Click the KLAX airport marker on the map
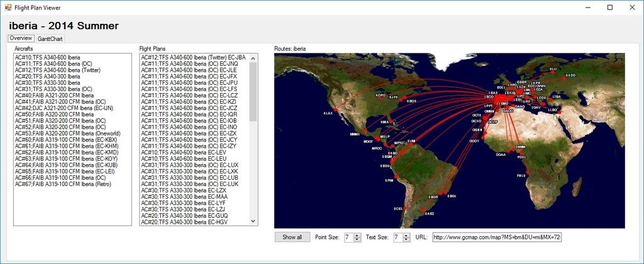Viewport: 644px width, 264px height. [x=336, y=109]
